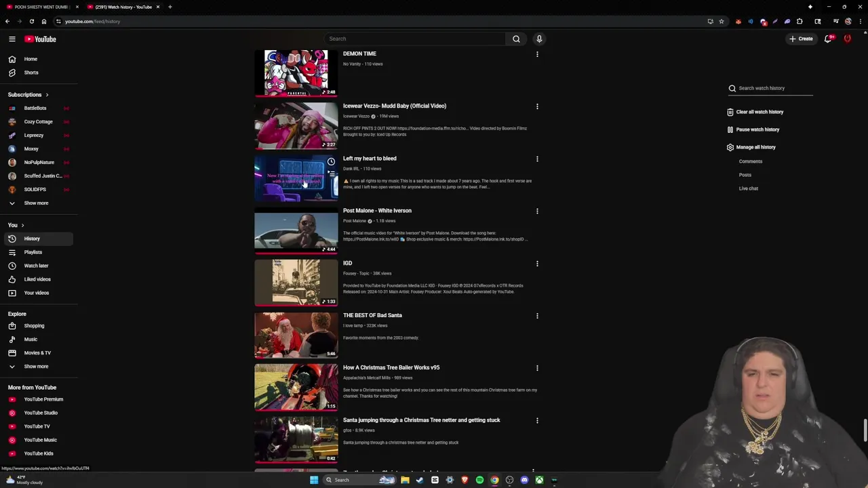Viewport: 868px width, 488px height.
Task: Show more Explore items
Action: pos(37,367)
